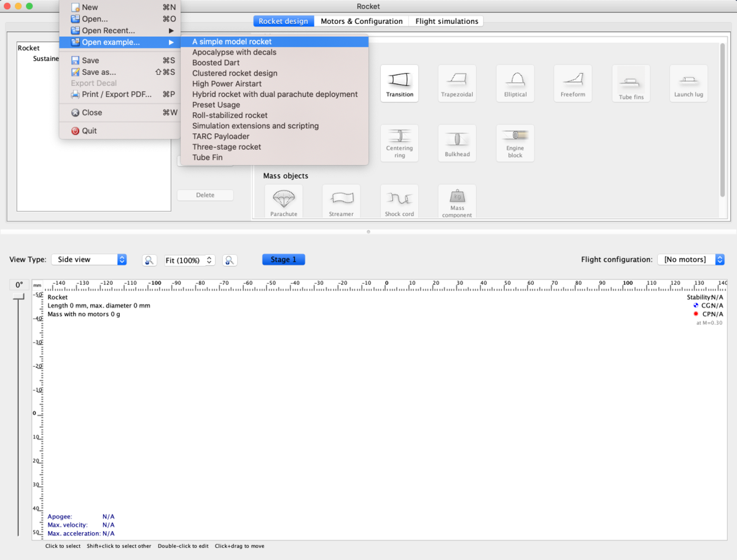Switch to Motors & Configuration tab

tap(361, 21)
